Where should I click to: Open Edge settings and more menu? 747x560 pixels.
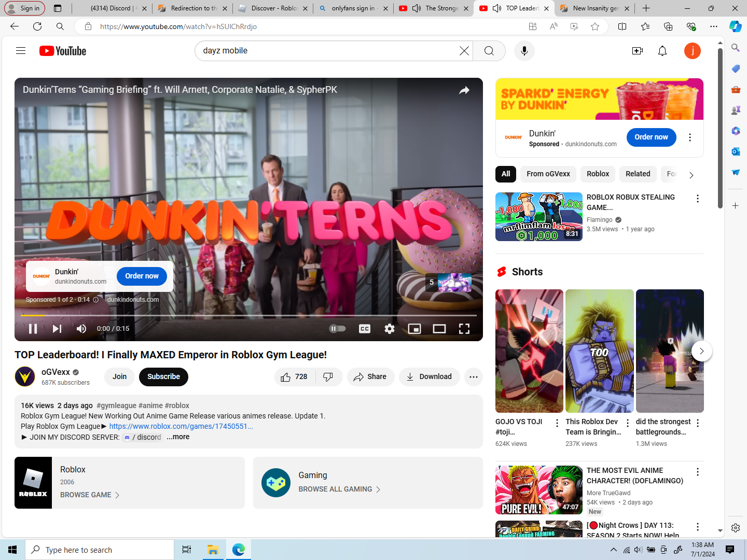click(714, 26)
